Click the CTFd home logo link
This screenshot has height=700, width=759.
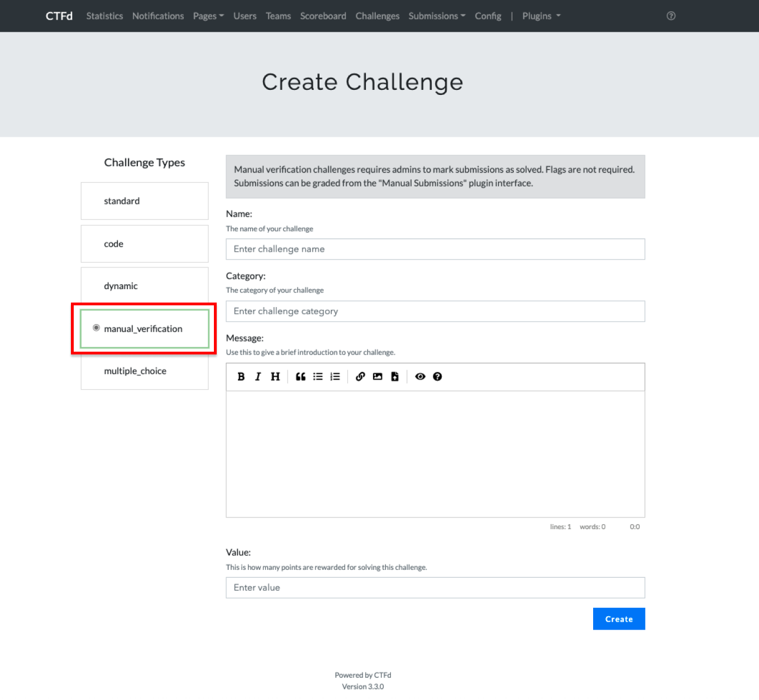tap(59, 16)
